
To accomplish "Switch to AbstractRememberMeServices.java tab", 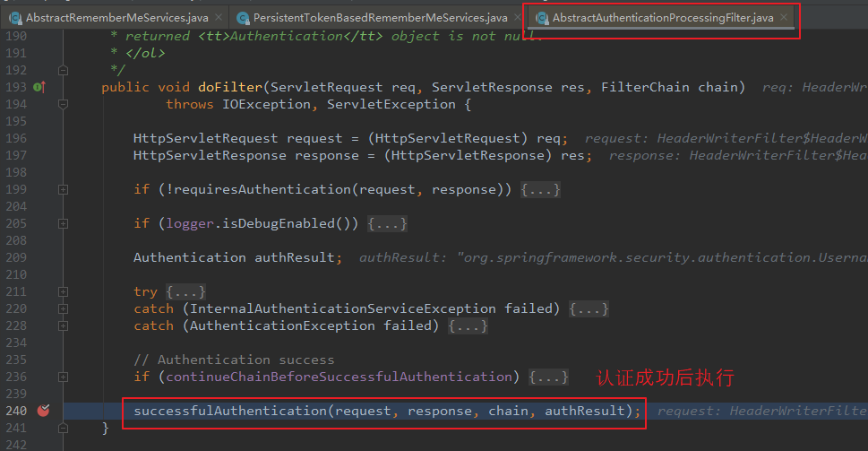I will tap(117, 18).
